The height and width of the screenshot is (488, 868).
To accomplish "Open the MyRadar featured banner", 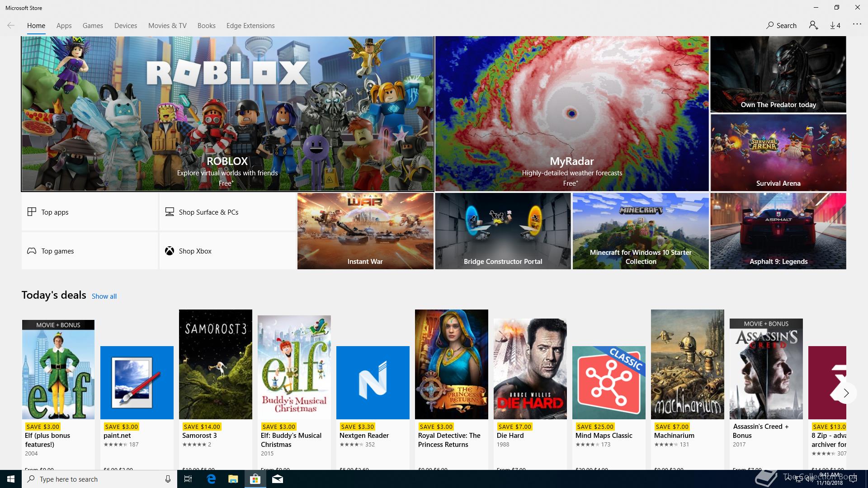I will [572, 114].
